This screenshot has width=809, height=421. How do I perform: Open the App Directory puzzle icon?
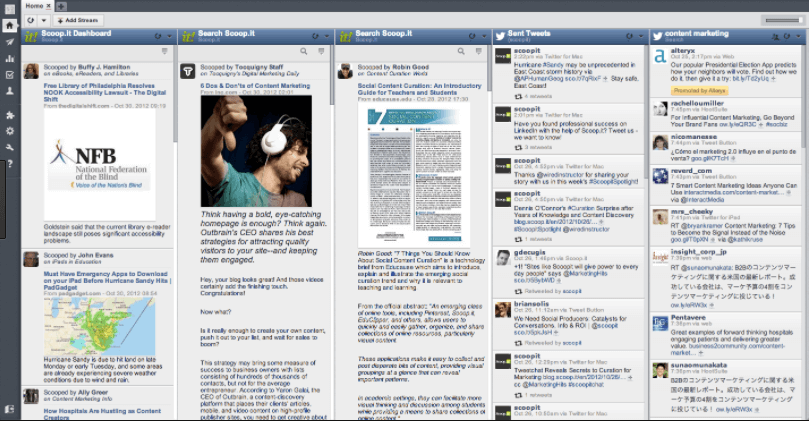point(10,115)
